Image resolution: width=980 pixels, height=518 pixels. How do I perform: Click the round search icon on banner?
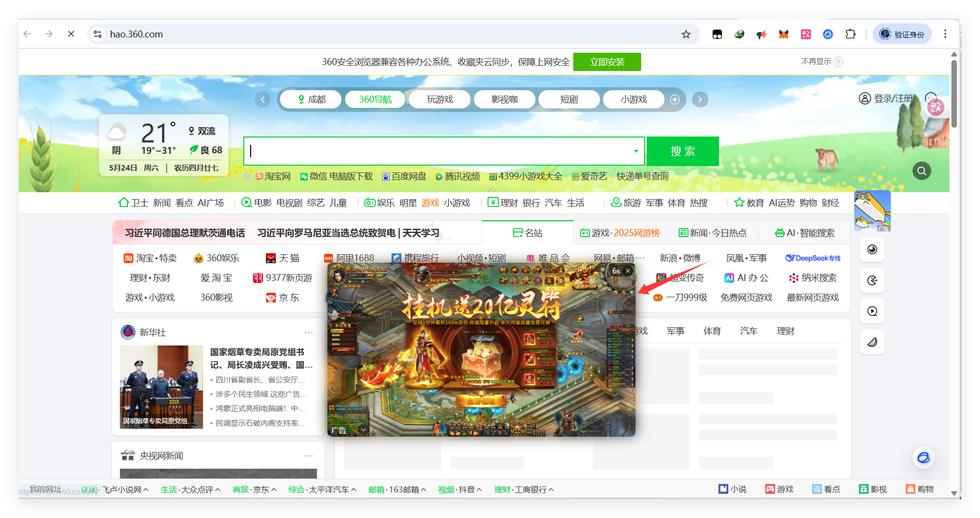click(x=921, y=171)
